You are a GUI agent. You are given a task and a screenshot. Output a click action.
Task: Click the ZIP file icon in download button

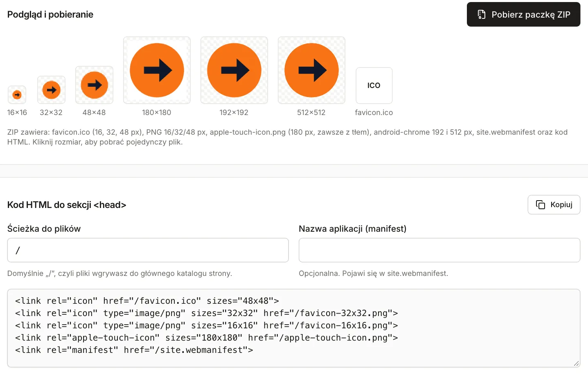pyautogui.click(x=482, y=14)
